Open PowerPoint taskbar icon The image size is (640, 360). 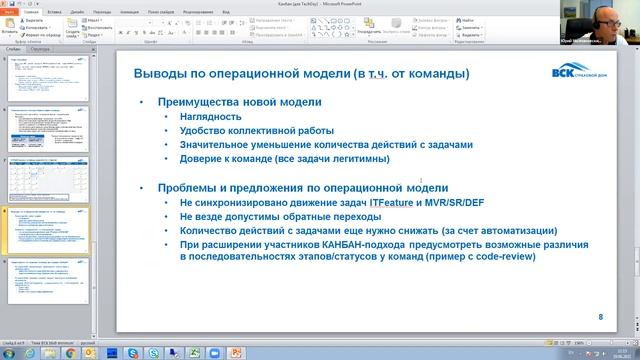click(236, 353)
